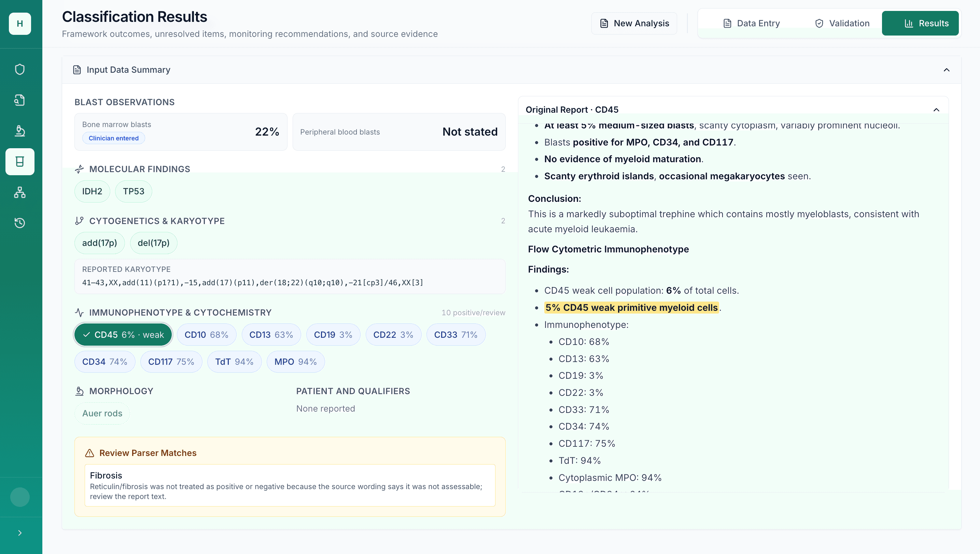Click the reported karyotype string

pyautogui.click(x=253, y=283)
